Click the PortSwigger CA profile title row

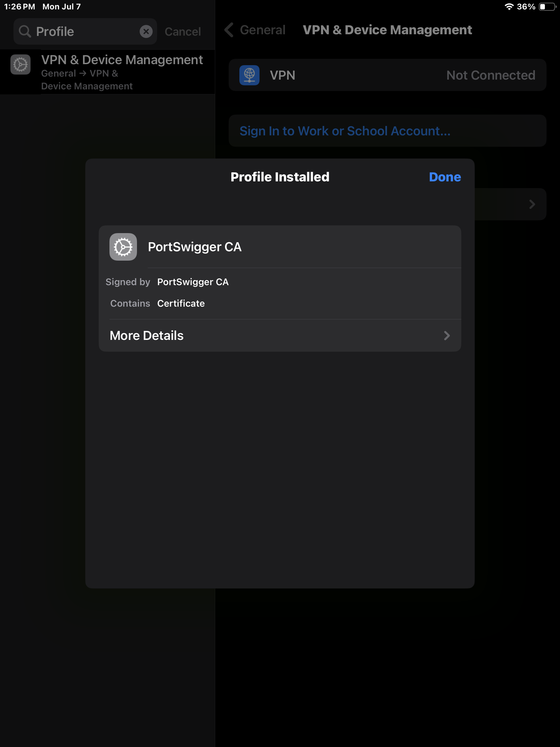(280, 247)
